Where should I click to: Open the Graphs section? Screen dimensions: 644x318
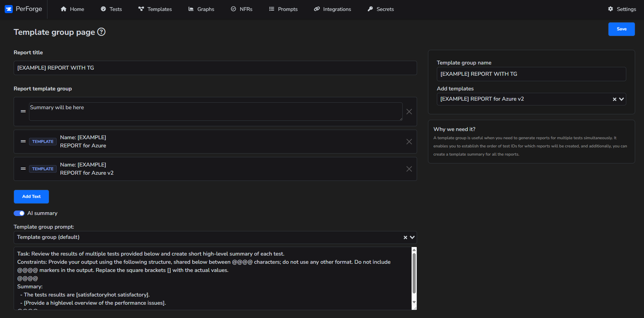pyautogui.click(x=201, y=9)
